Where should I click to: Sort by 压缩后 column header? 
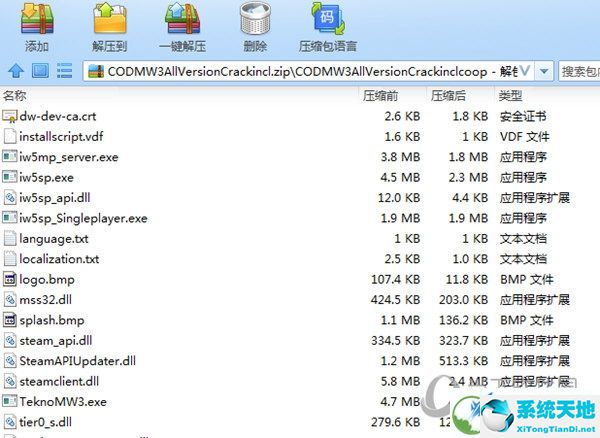point(448,96)
